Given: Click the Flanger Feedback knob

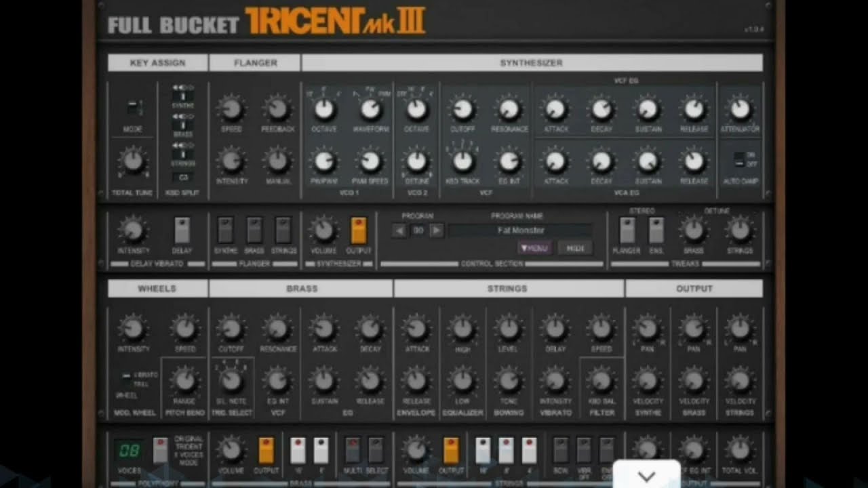Looking at the screenshot, I should [x=277, y=108].
